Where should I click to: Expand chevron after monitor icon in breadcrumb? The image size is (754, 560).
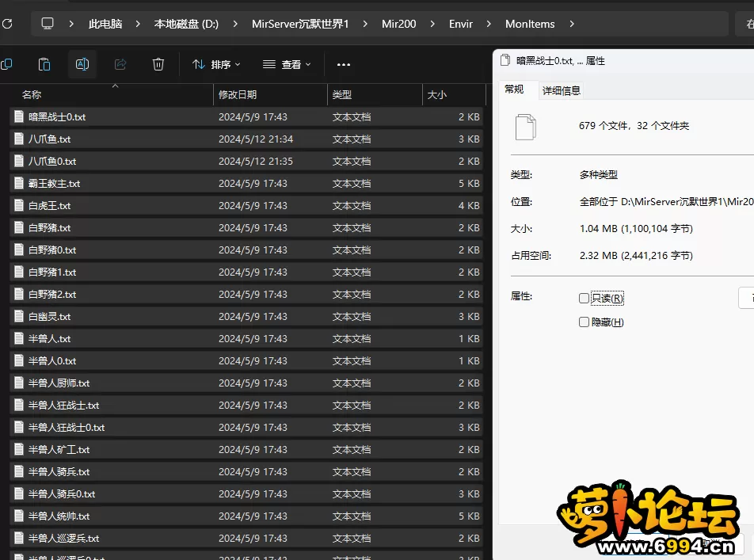[71, 24]
